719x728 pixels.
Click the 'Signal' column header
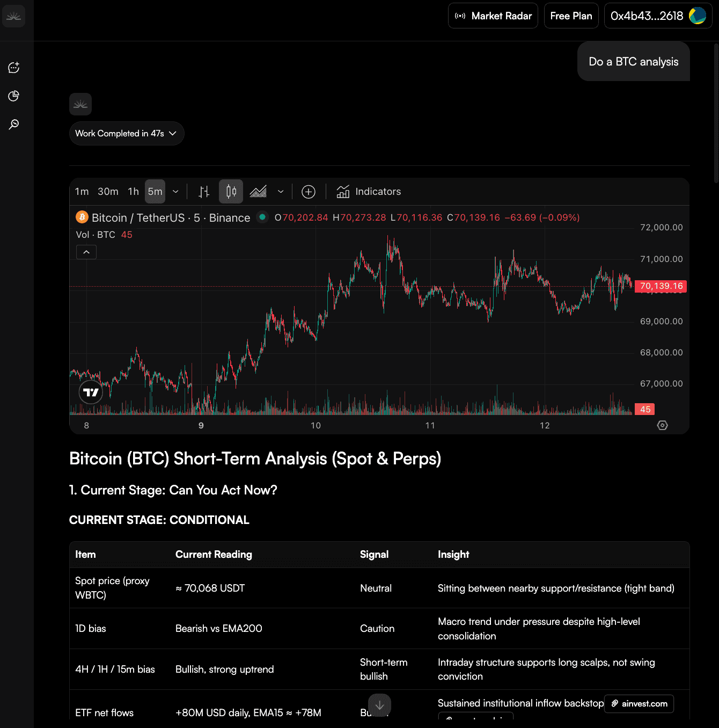click(374, 555)
